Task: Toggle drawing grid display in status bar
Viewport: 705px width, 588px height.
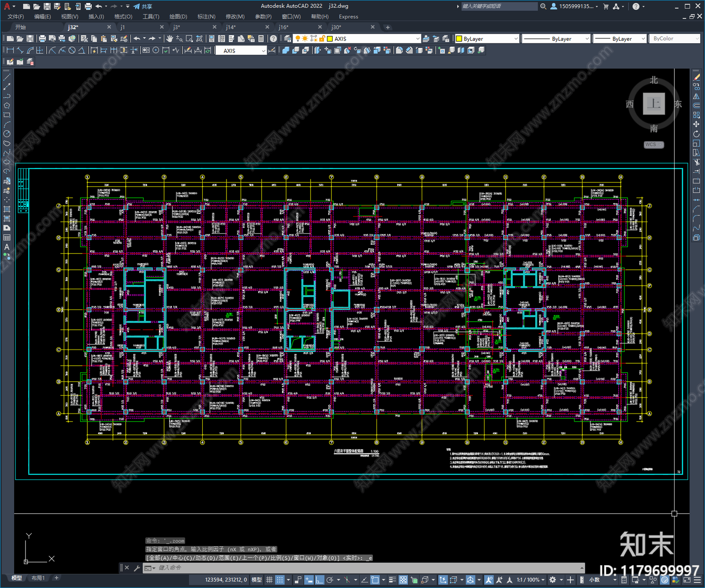Action: (x=269, y=580)
